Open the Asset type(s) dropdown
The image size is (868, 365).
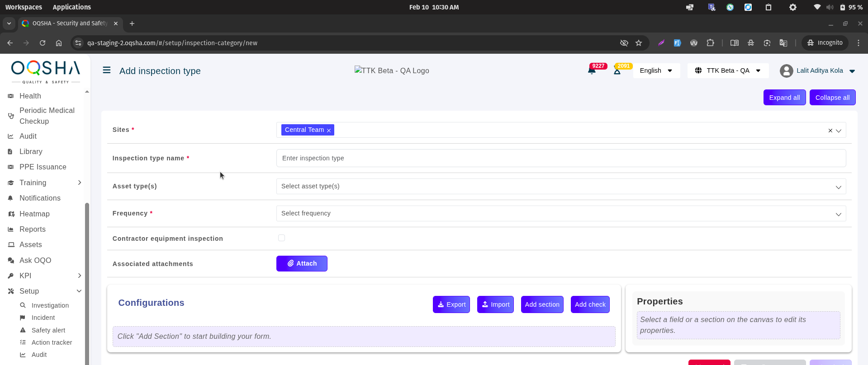561,187
